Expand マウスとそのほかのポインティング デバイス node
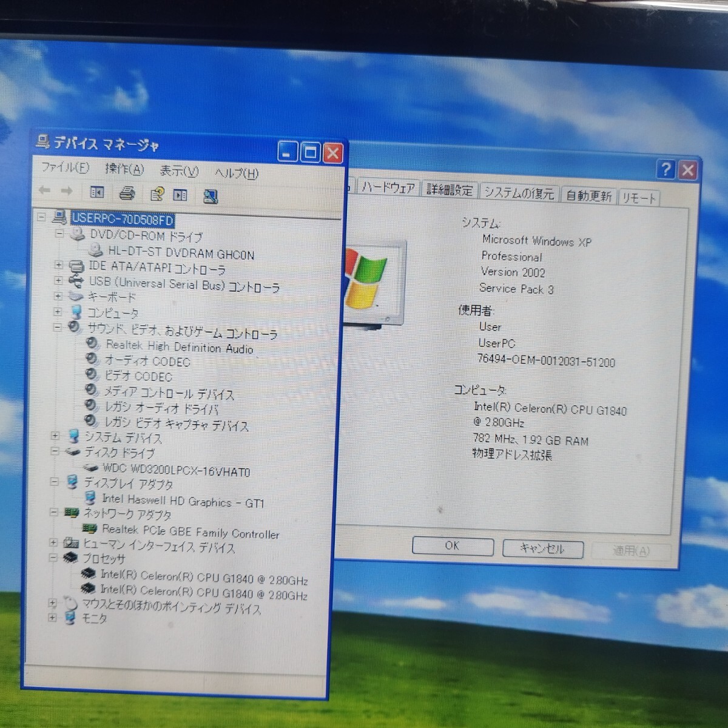 point(53,603)
